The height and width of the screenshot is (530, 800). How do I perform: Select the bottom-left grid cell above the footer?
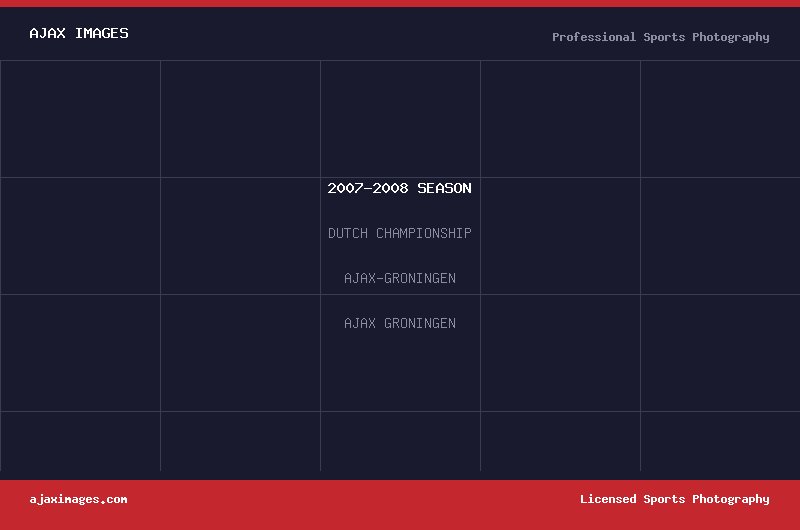click(80, 441)
